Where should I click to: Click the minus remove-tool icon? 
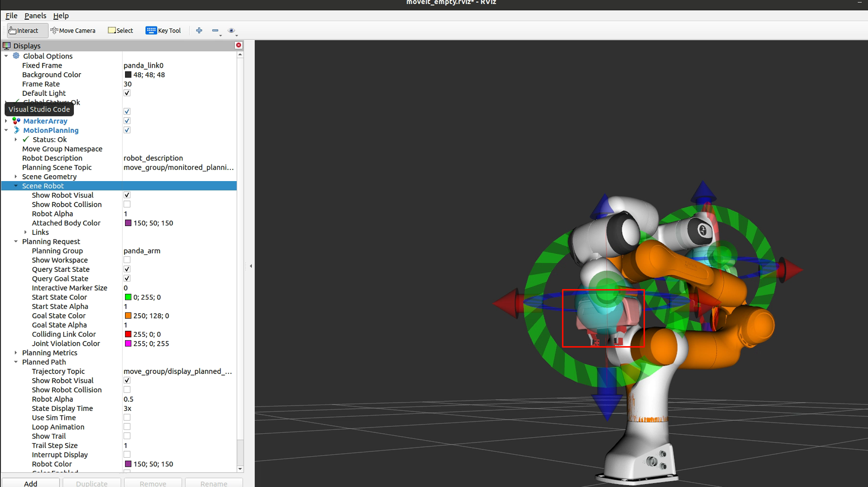215,30
